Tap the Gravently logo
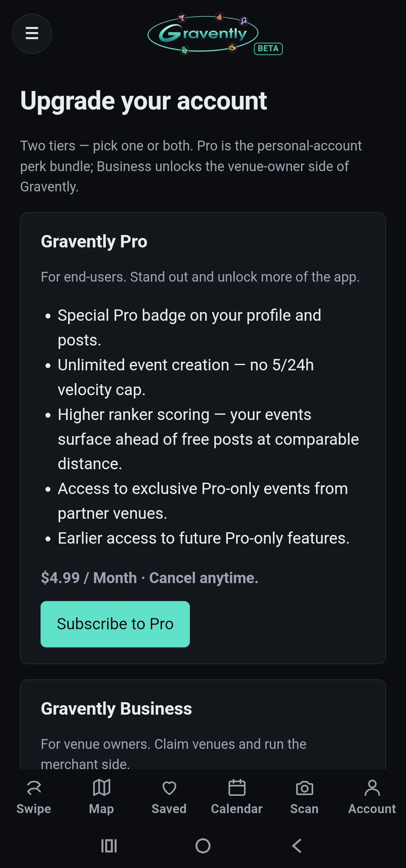The height and width of the screenshot is (868, 406). [x=203, y=34]
